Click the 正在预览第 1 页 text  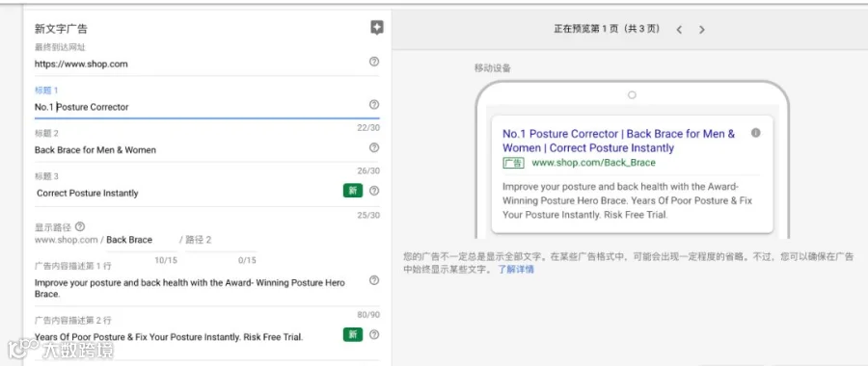click(x=607, y=29)
